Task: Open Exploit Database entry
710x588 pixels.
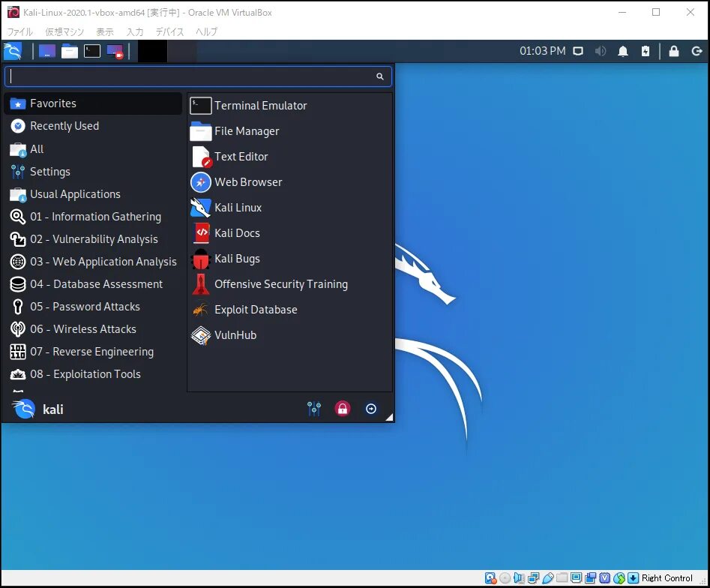Action: coord(290,310)
